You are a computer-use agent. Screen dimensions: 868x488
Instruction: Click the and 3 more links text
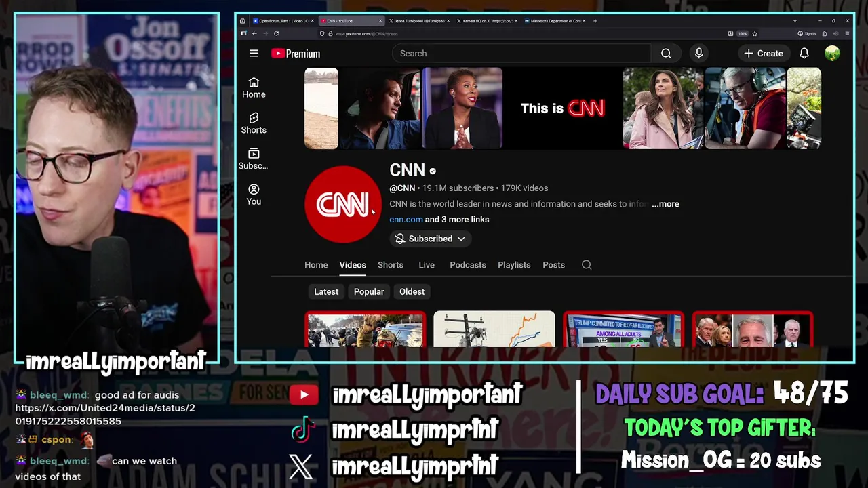point(457,220)
